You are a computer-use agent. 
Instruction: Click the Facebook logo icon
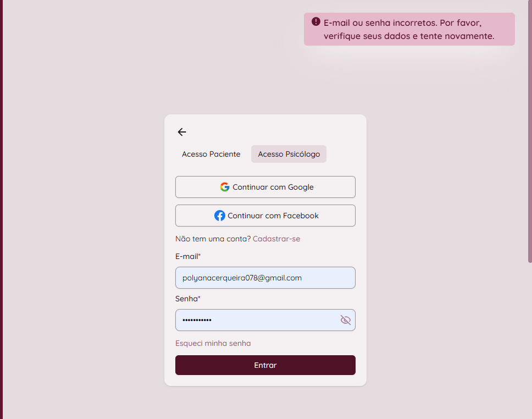tap(220, 216)
